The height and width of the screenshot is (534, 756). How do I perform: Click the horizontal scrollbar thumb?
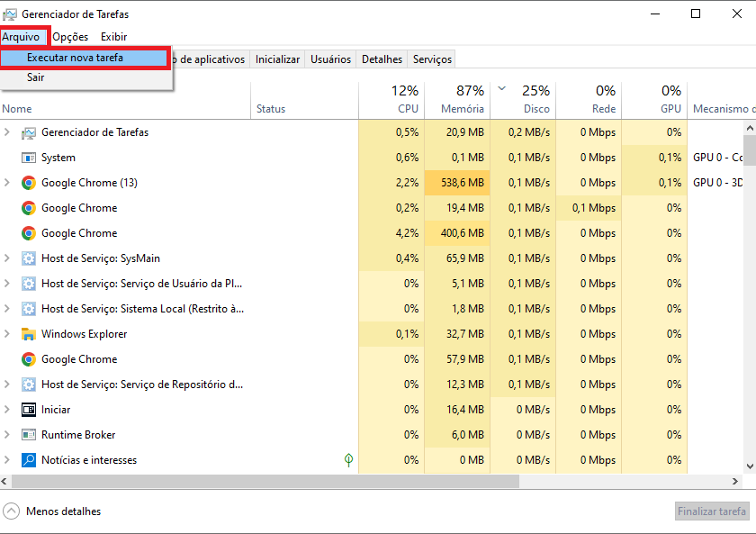coord(265,482)
